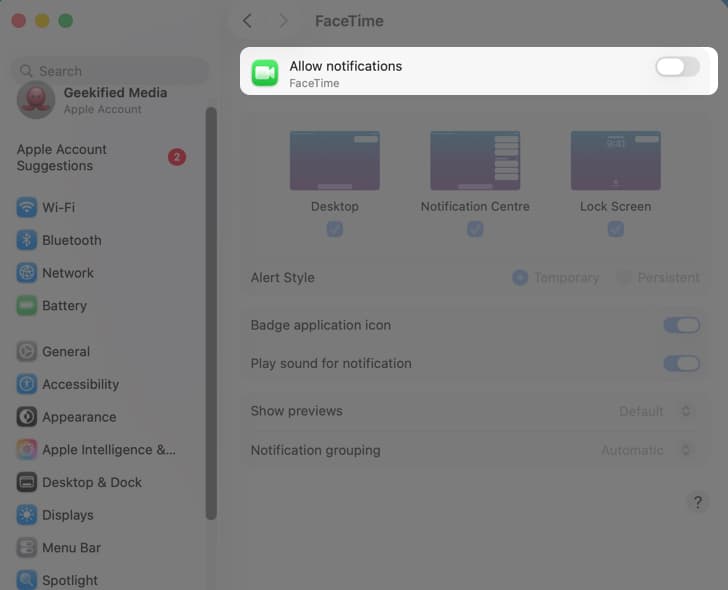Uncheck the Notification Centre checkbox
This screenshot has height=590, width=728.
pos(475,229)
